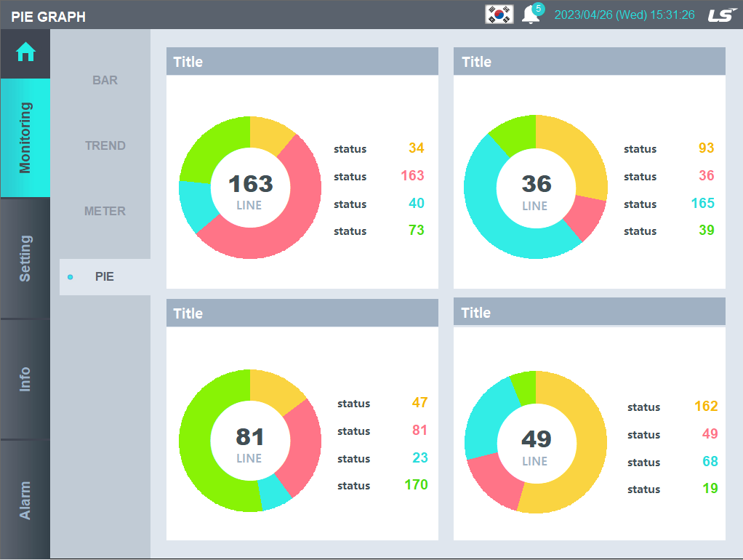Click the 163 LINE value in the donut chart

(249, 188)
